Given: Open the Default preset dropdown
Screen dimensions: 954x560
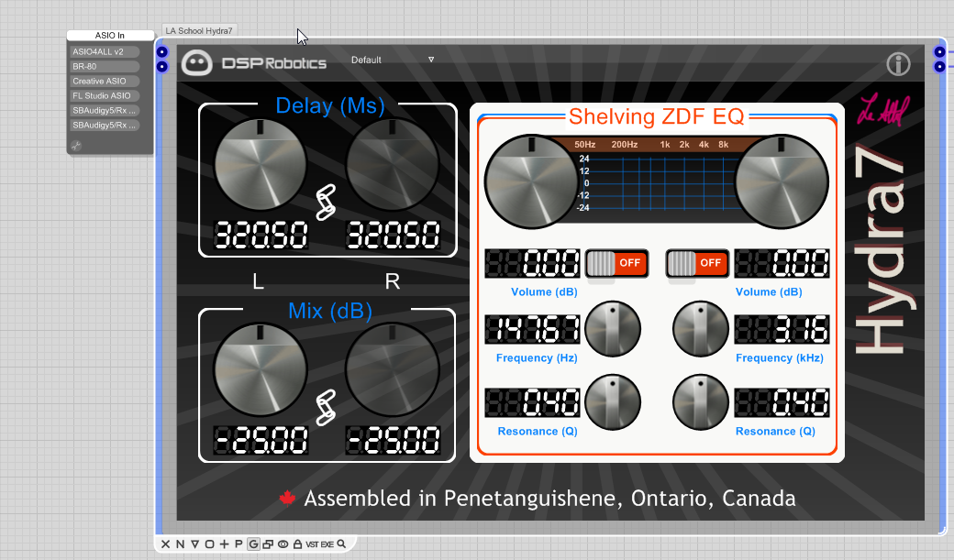Looking at the screenshot, I should click(x=393, y=60).
